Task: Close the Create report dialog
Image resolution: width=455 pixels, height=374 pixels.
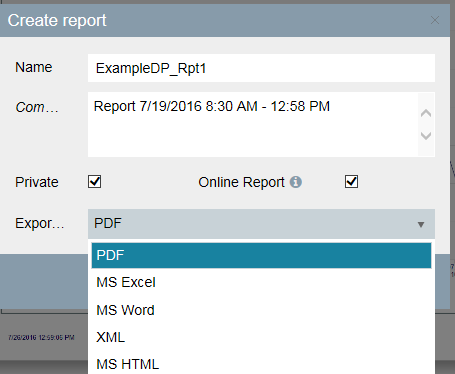Action: pos(435,20)
